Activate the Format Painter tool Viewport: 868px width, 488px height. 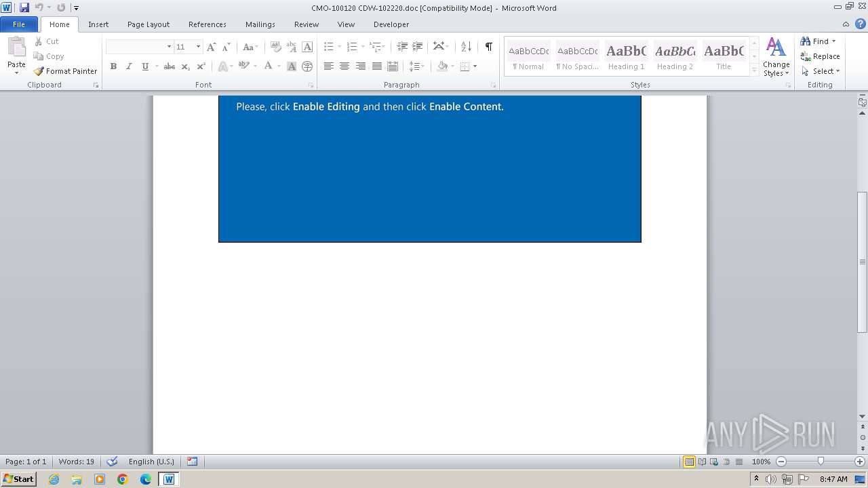pos(66,71)
